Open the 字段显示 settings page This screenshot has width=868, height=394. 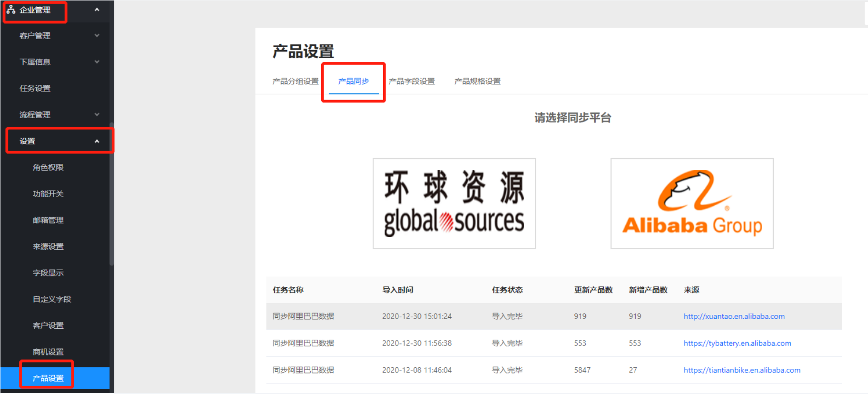55,273
